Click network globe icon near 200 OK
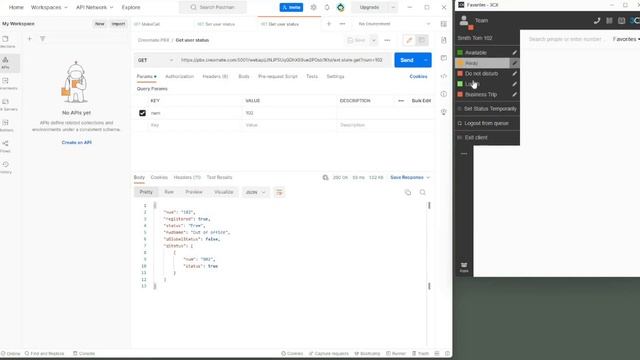The width and height of the screenshot is (640, 360). tap(325, 178)
